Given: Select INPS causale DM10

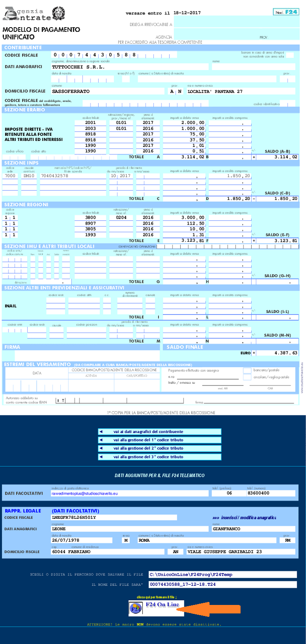Looking at the screenshot, I should pos(29,176).
